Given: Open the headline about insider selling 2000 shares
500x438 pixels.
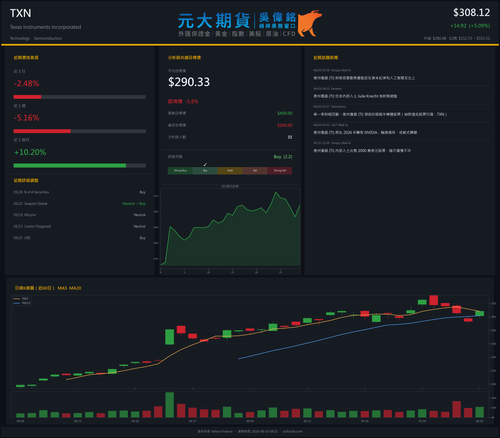Looking at the screenshot, I should [362, 151].
